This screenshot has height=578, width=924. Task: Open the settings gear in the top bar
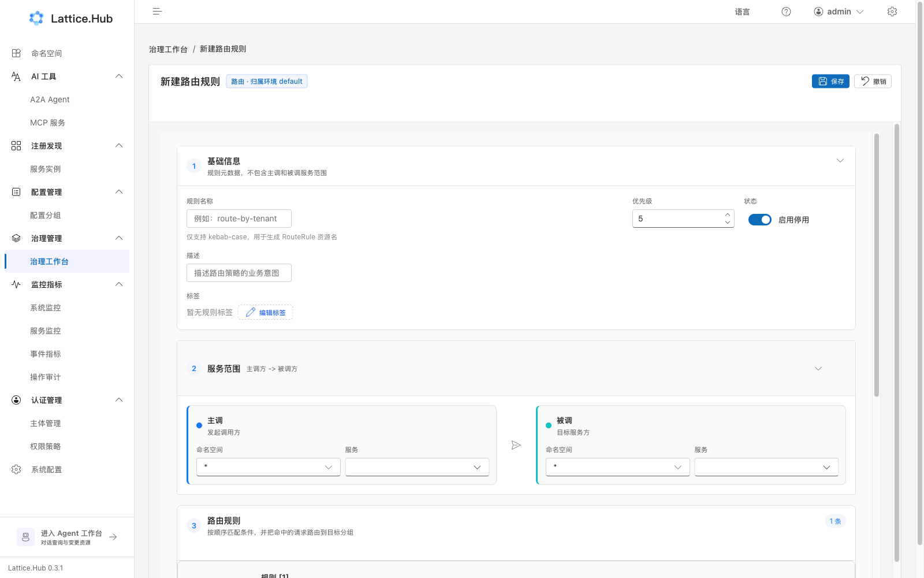[x=892, y=12]
